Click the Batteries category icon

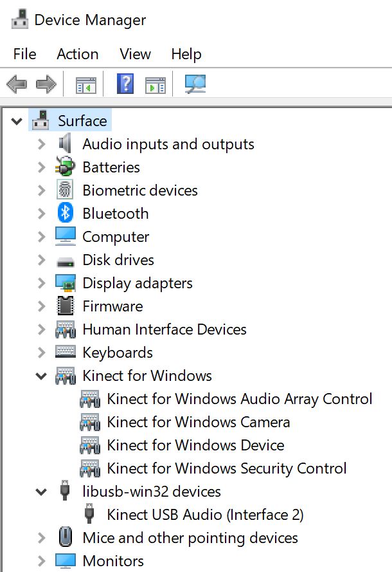(66, 167)
